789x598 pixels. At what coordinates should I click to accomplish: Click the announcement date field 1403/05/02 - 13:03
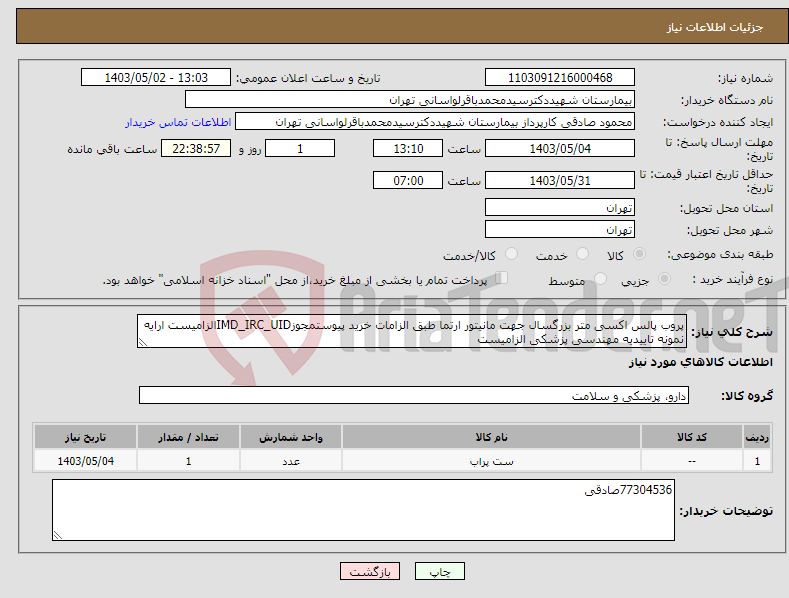pyautogui.click(x=156, y=78)
